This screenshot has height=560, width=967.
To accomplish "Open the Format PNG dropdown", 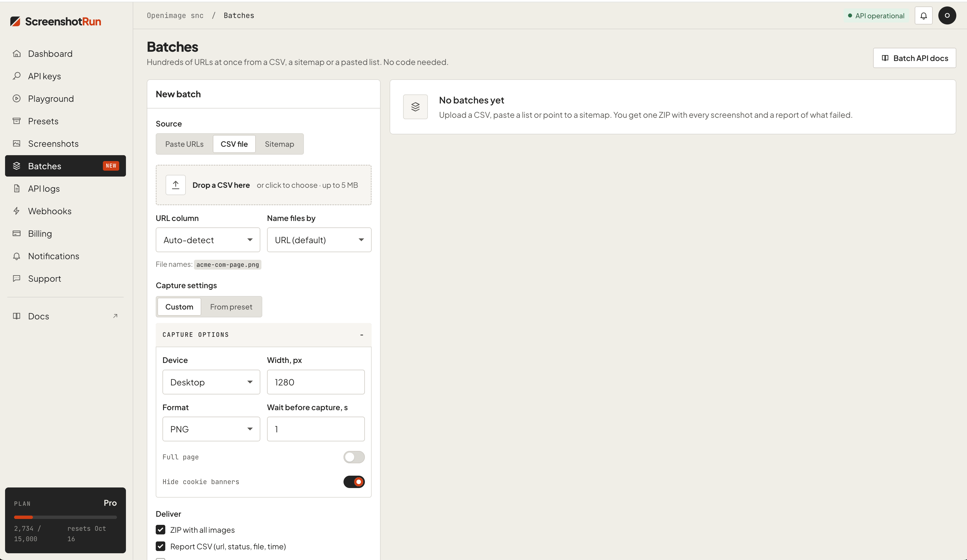I will 211,429.
